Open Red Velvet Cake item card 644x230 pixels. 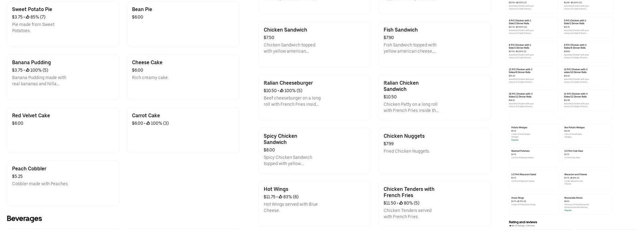[63, 130]
